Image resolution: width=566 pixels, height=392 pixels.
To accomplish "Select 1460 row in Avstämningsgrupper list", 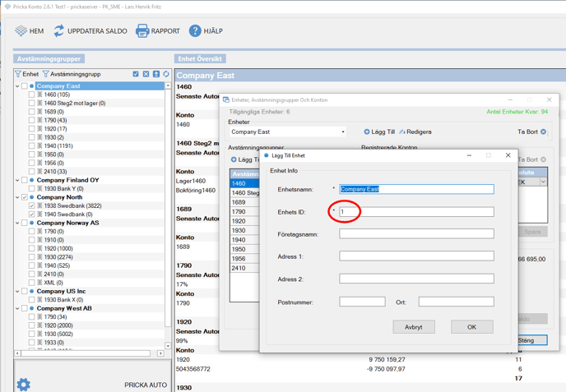I will [244, 183].
